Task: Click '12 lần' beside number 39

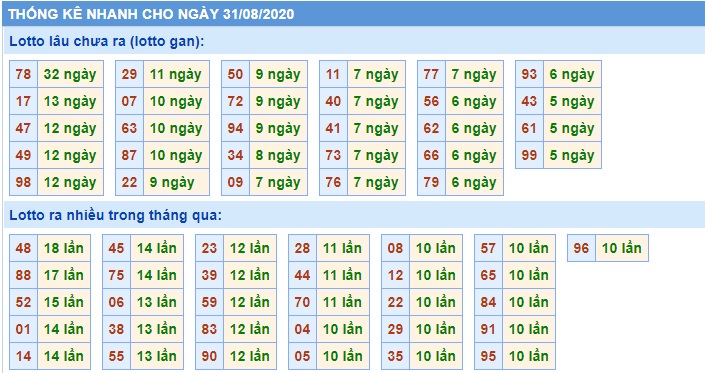Action: pyautogui.click(x=250, y=275)
